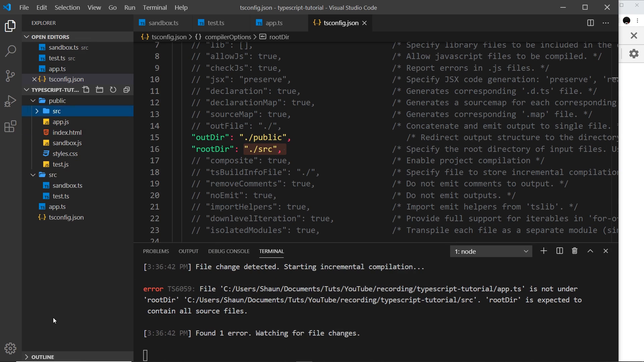Kill the terminal with the trash icon
The height and width of the screenshot is (362, 644).
[575, 251]
